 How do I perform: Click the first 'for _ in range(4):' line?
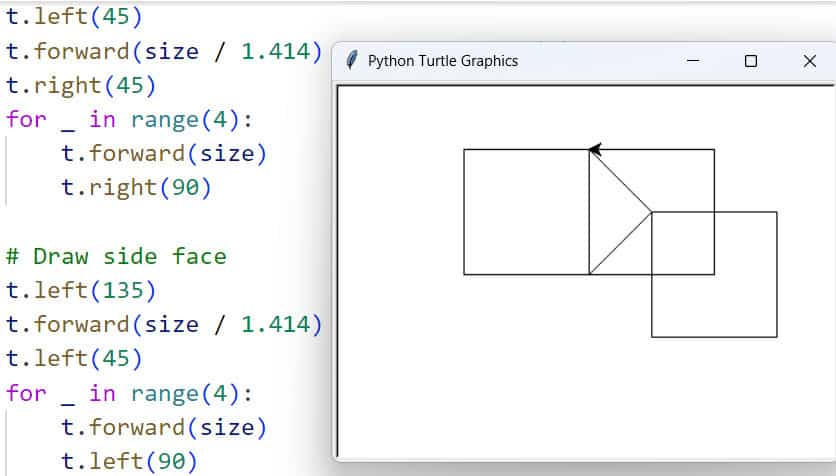coord(129,119)
